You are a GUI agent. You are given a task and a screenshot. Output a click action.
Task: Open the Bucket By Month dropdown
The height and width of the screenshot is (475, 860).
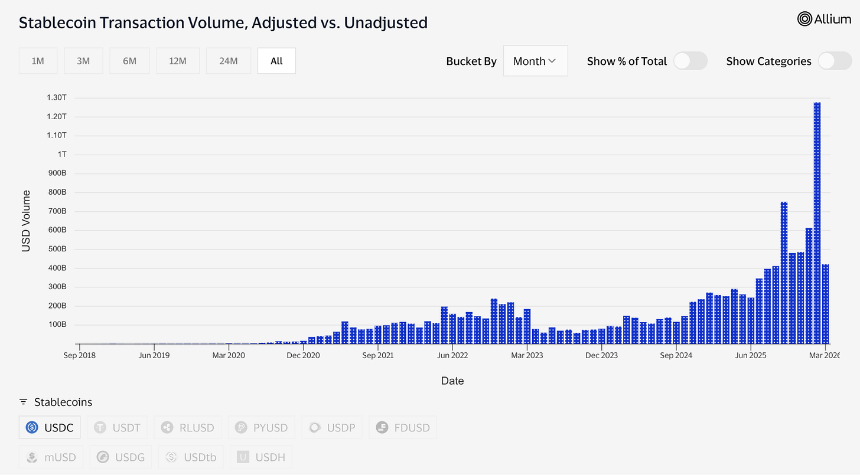pyautogui.click(x=535, y=61)
